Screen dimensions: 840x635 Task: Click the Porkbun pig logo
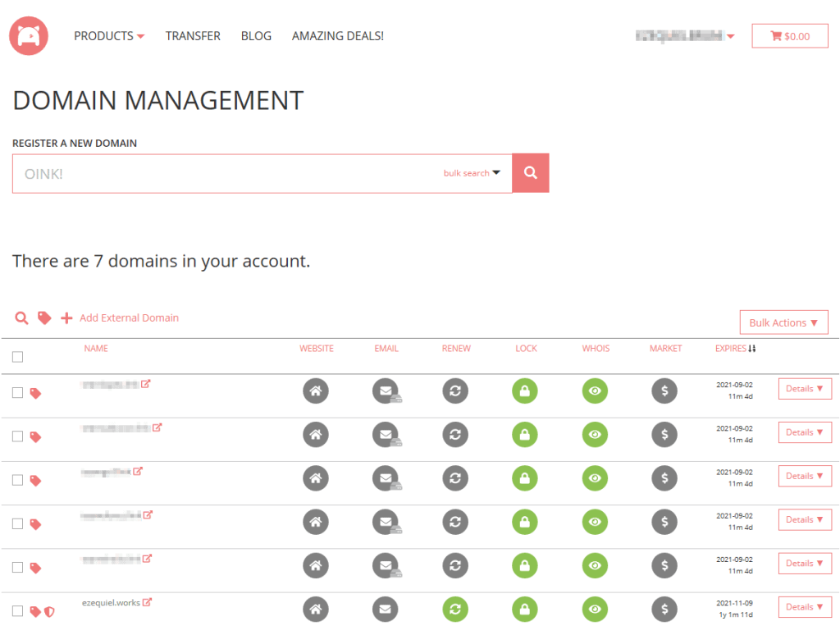pos(29,36)
